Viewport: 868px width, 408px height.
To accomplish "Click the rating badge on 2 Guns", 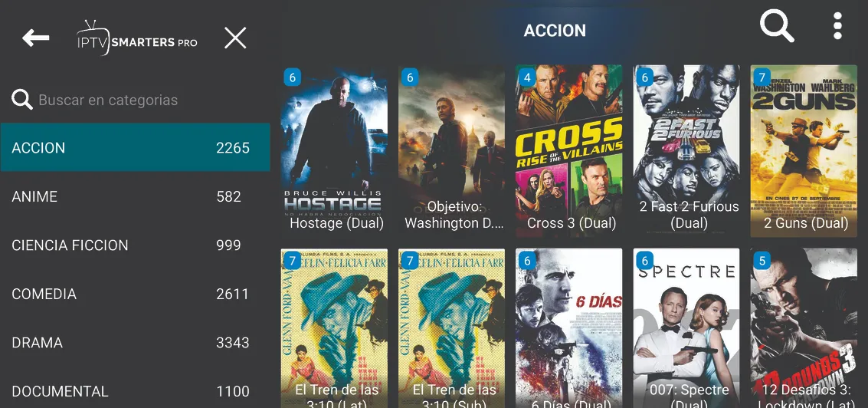I will tap(762, 77).
